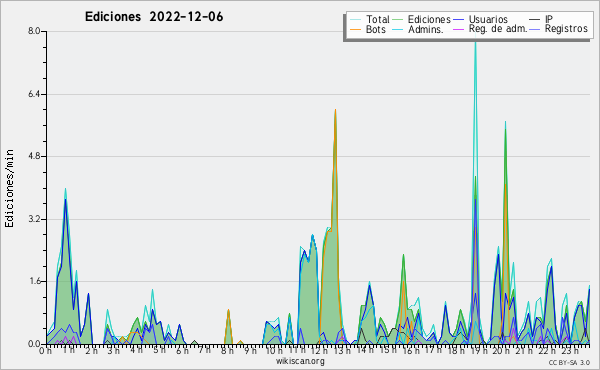
Task: Click the y-axis label '3.2'
Action: point(34,219)
